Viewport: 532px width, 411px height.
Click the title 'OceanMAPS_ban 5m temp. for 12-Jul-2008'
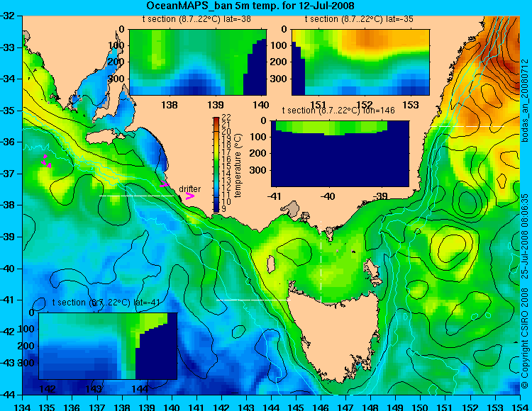[x=250, y=6]
